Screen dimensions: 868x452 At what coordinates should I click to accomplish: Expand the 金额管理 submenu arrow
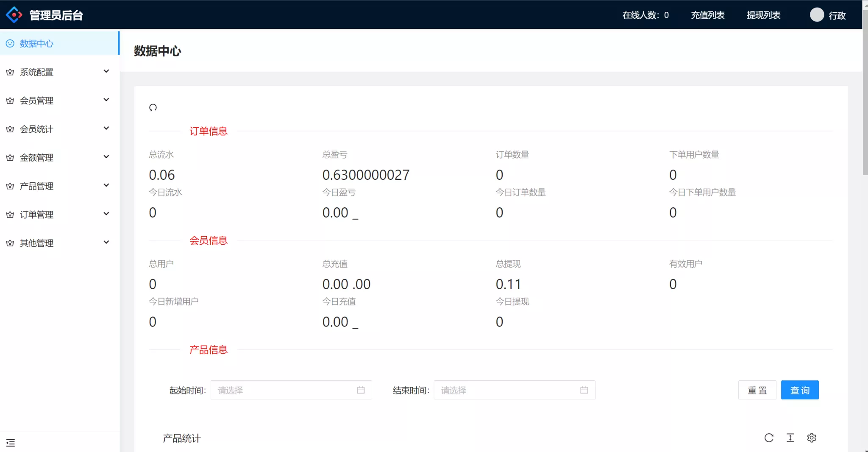pos(106,156)
